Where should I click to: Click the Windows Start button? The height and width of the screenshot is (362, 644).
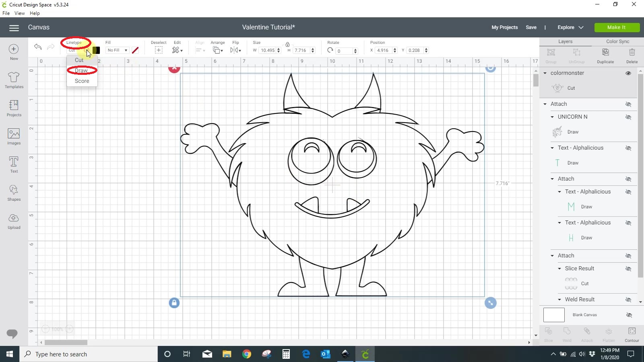pos(10,354)
